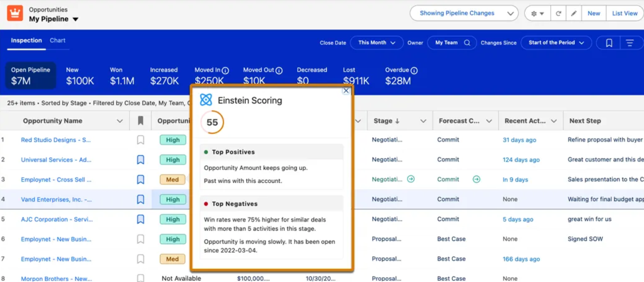
Task: Click the My Team owner search field
Action: [452, 43]
